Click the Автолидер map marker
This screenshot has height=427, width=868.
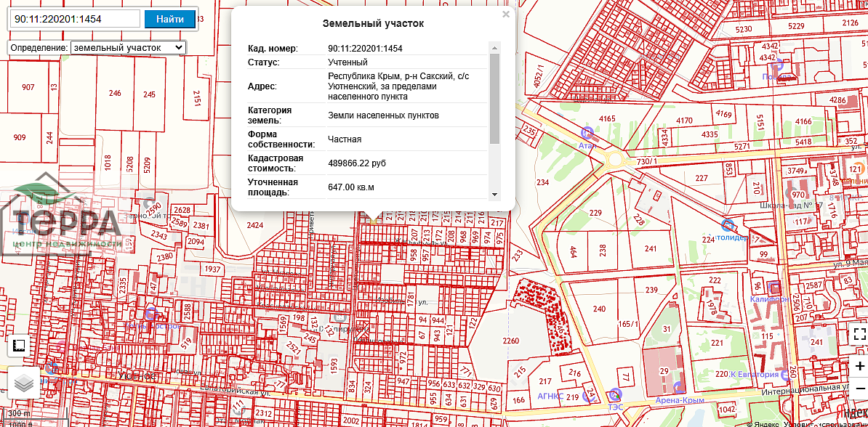[x=727, y=225]
